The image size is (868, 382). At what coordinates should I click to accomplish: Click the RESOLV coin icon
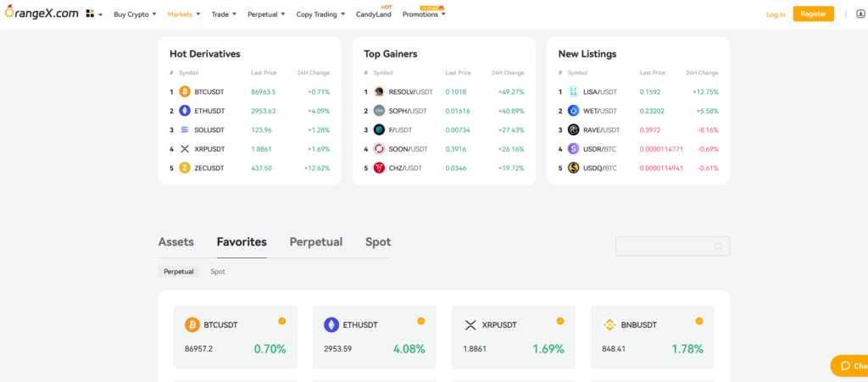pos(379,91)
